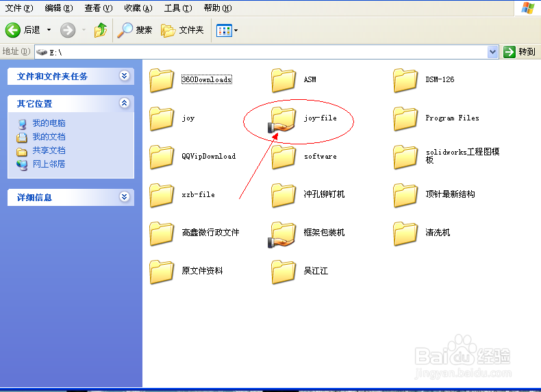Select the 清洗机 folder icon

click(x=405, y=233)
